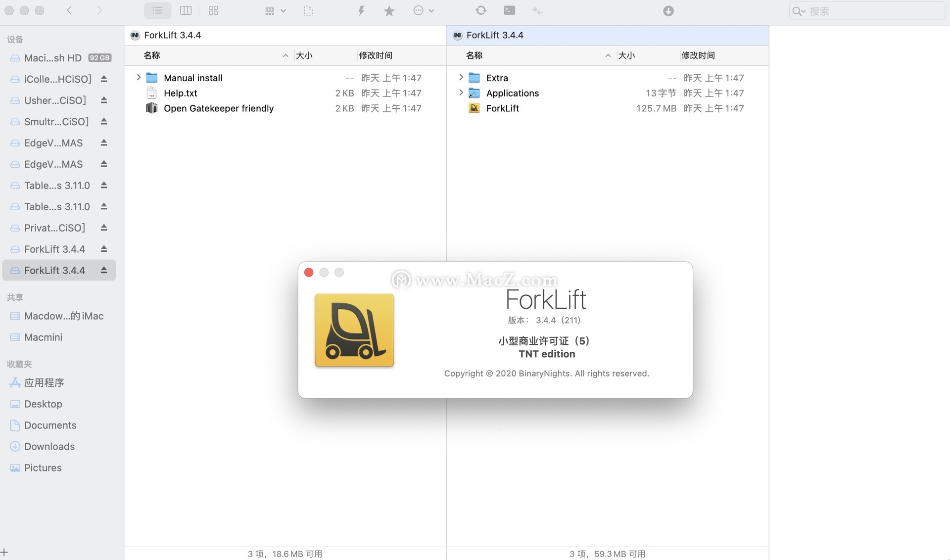
Task: Open the favorites star icon
Action: (389, 10)
